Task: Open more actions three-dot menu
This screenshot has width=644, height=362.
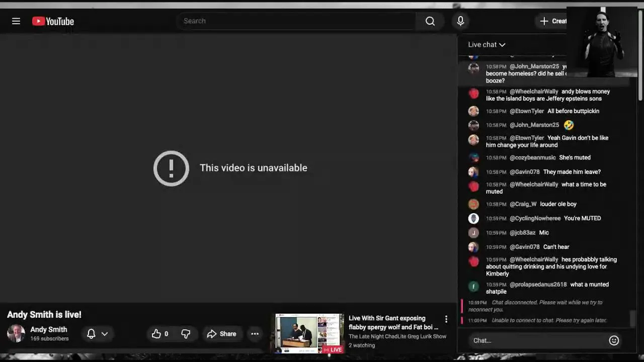Action: click(255, 334)
